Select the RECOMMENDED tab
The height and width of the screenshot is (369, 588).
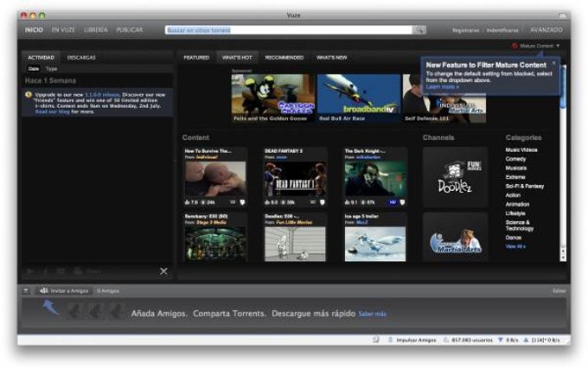coord(284,57)
